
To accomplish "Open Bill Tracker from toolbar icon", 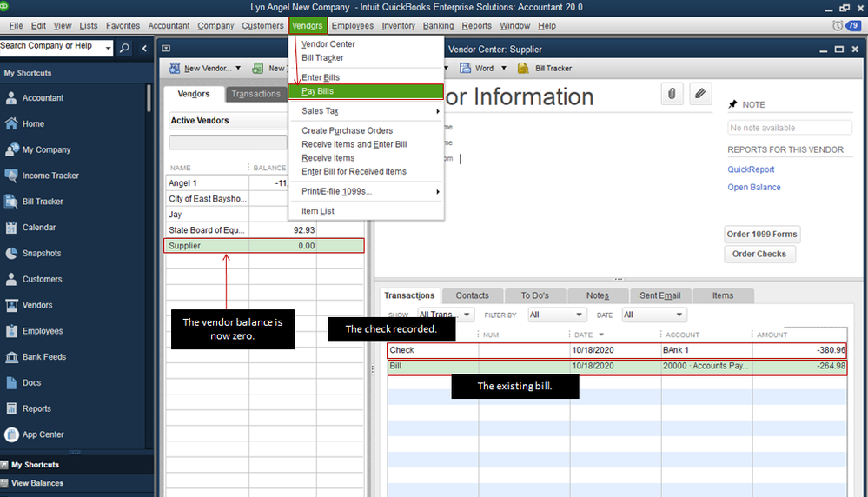I will (x=523, y=68).
